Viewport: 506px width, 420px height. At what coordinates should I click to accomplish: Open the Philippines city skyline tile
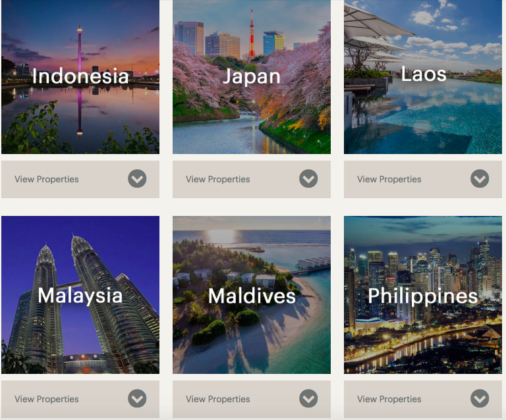click(x=423, y=295)
